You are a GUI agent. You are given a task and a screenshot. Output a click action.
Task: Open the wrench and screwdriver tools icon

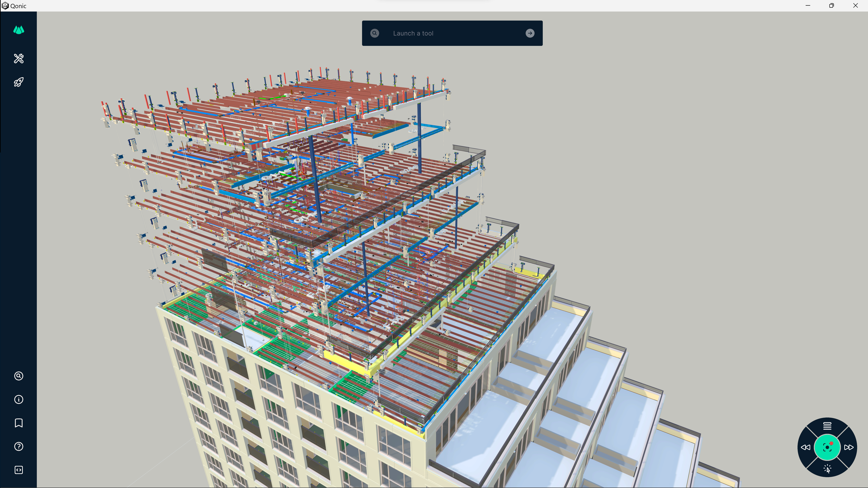coord(19,59)
